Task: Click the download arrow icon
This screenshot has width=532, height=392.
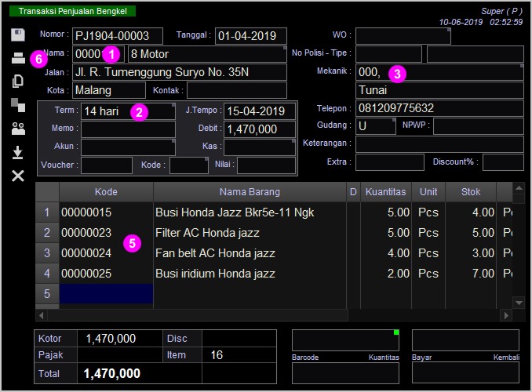Action: pos(18,152)
